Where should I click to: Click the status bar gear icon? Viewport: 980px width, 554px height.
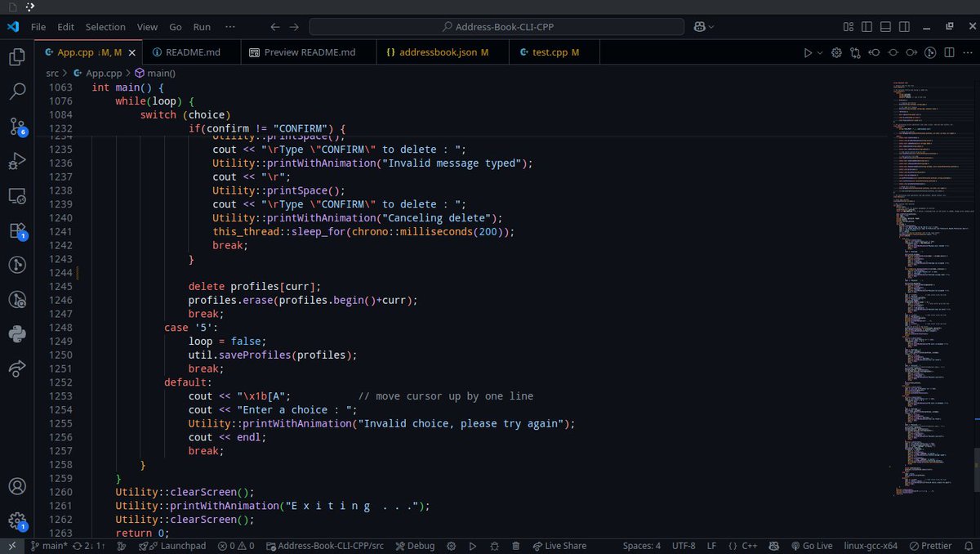pyautogui.click(x=450, y=546)
